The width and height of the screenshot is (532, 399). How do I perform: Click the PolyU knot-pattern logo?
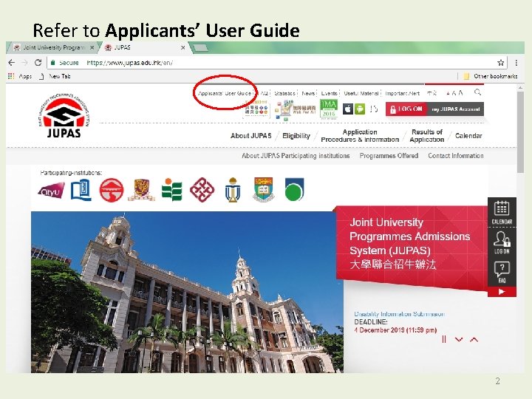pyautogui.click(x=202, y=190)
